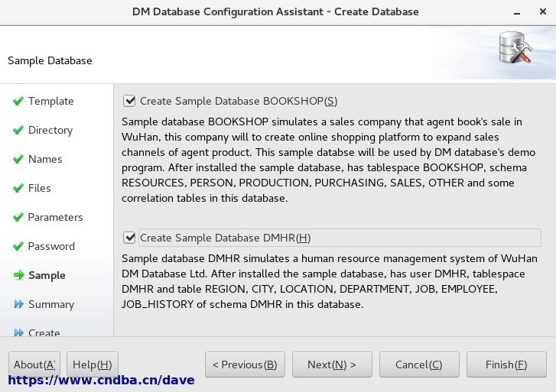Screen dimensions: 556x392
Task: Click the Next(N) button
Action: pyautogui.click(x=332, y=364)
